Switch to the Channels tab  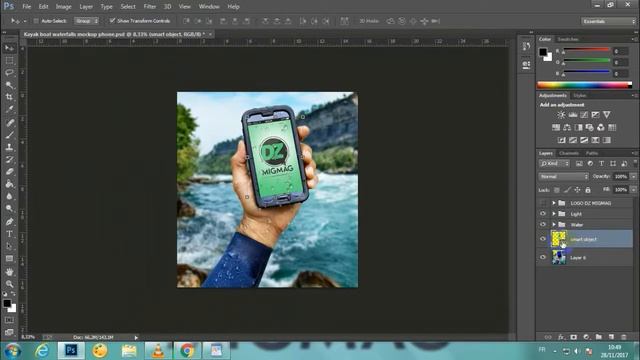pos(569,153)
